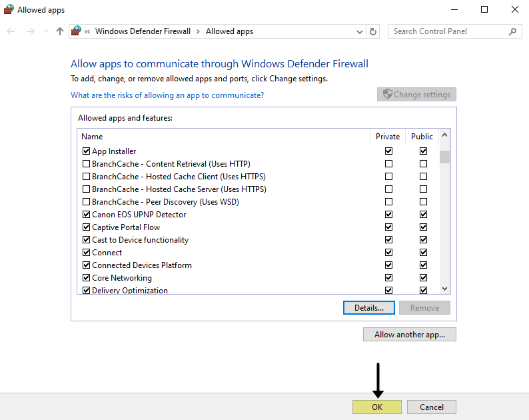
Task: Click the Forward navigation arrow
Action: 30,31
